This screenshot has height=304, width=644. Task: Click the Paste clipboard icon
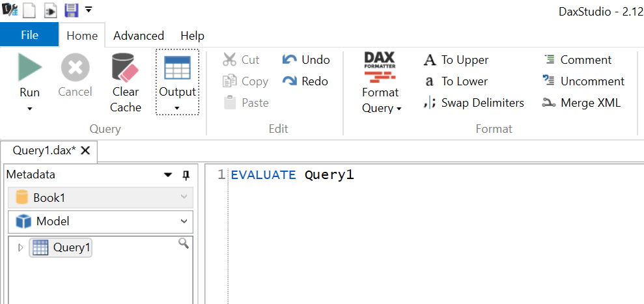pos(230,103)
